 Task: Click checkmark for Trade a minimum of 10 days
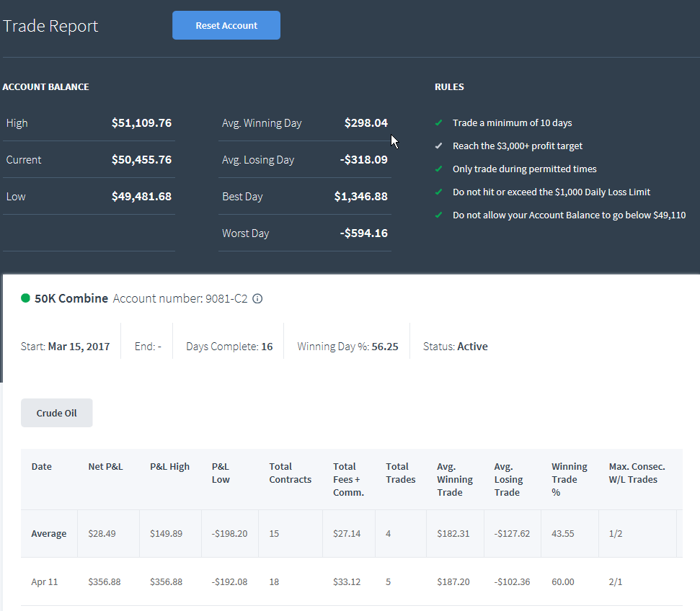point(439,122)
